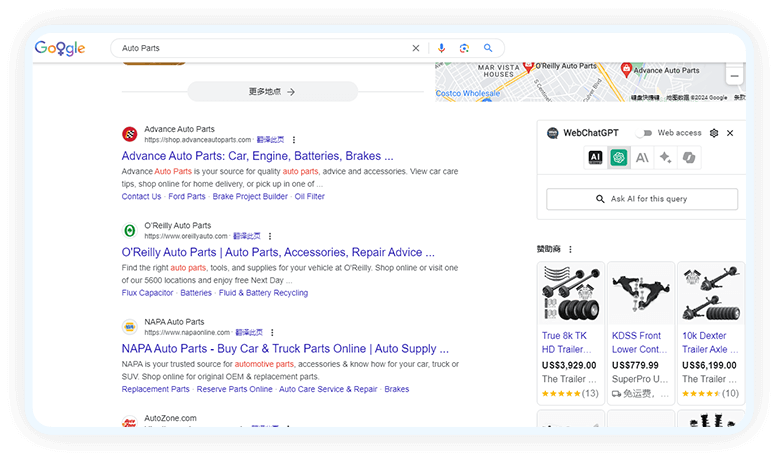
Task: Click the Google logo
Action: click(x=60, y=48)
